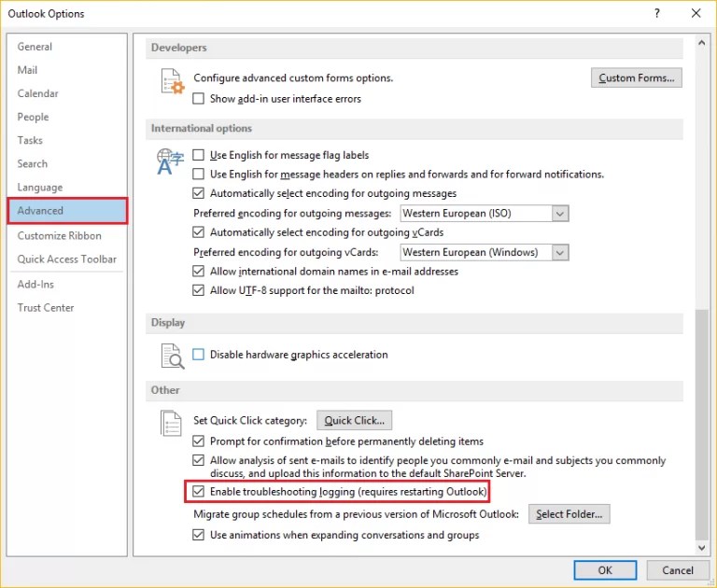This screenshot has height=588, width=717.
Task: Uncheck Use animations when expanding conversations
Action: [x=198, y=535]
